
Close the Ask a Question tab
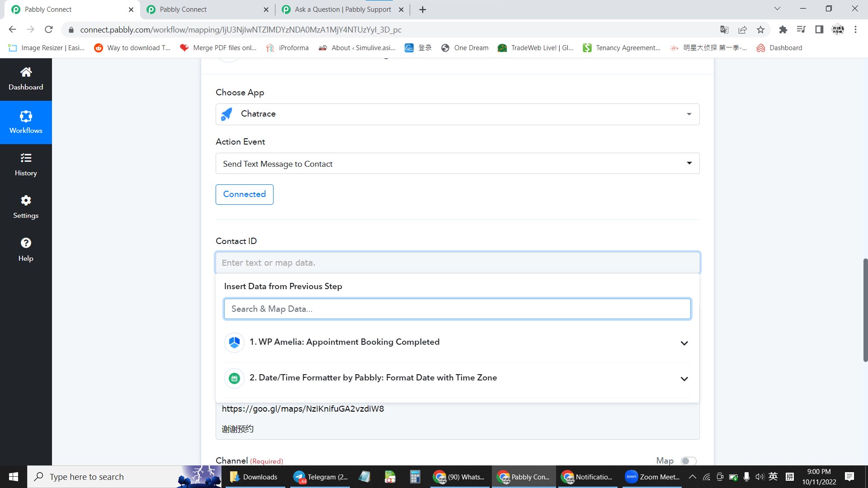click(401, 9)
